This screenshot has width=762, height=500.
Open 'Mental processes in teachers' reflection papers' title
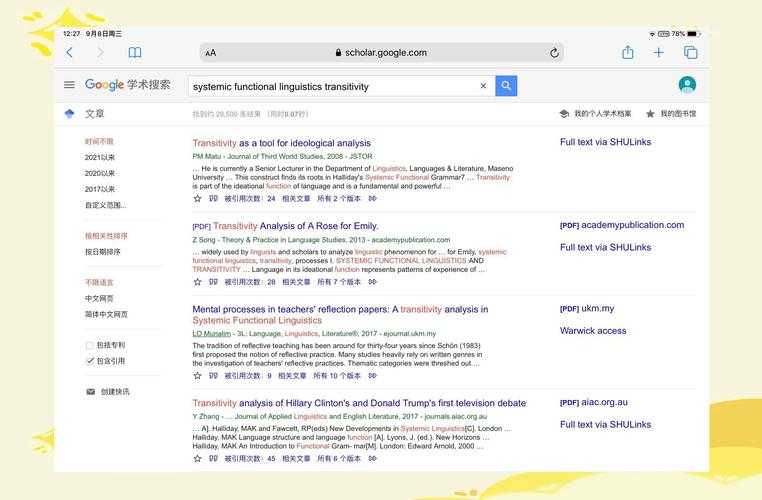340,314
